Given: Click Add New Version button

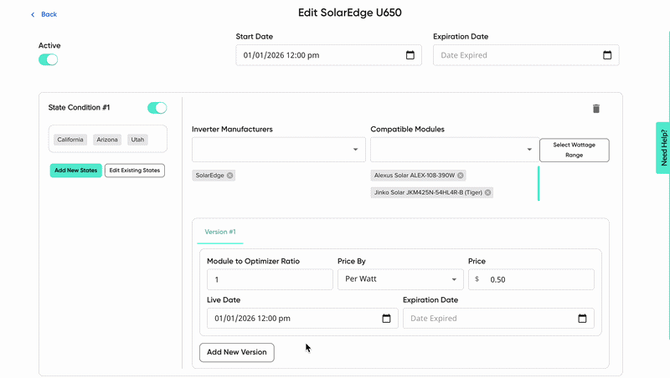Looking at the screenshot, I should (x=237, y=352).
